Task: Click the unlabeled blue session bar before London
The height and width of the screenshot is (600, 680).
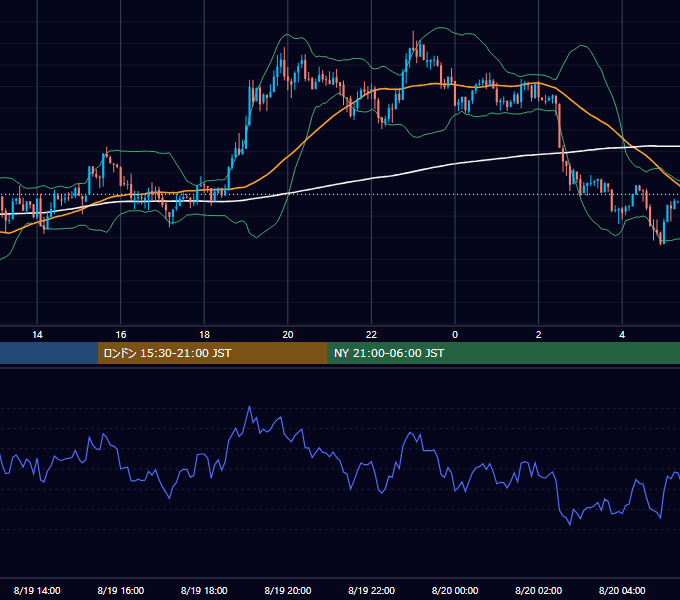Action: [x=49, y=353]
